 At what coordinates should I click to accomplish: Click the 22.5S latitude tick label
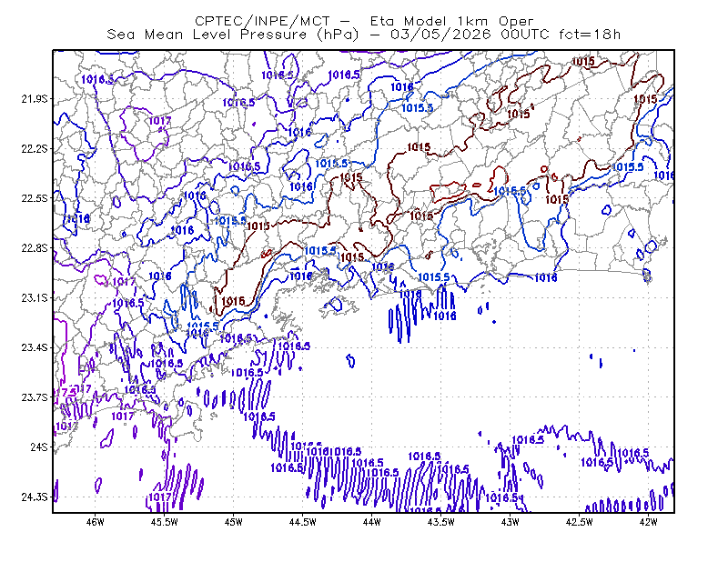pos(35,198)
